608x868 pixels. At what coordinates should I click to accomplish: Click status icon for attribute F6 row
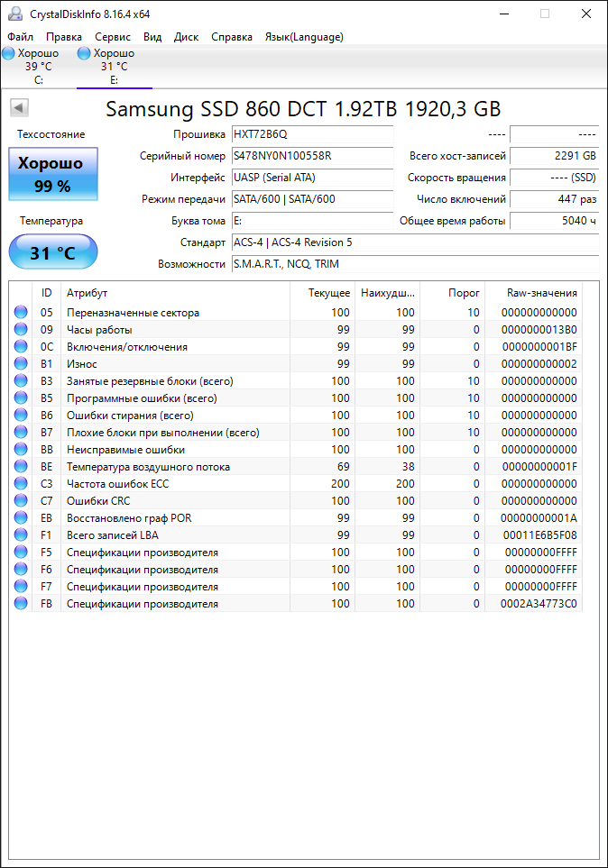coord(21,570)
